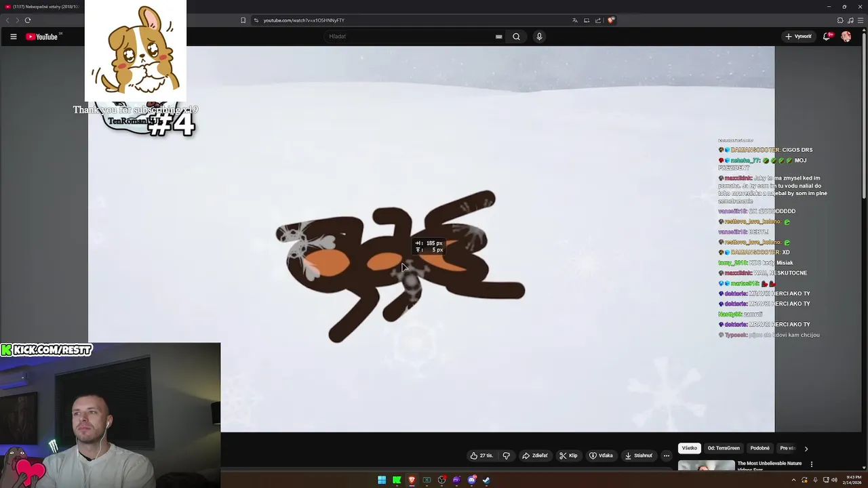Open options menu for suggested nature video
868x488 pixels.
(x=811, y=464)
